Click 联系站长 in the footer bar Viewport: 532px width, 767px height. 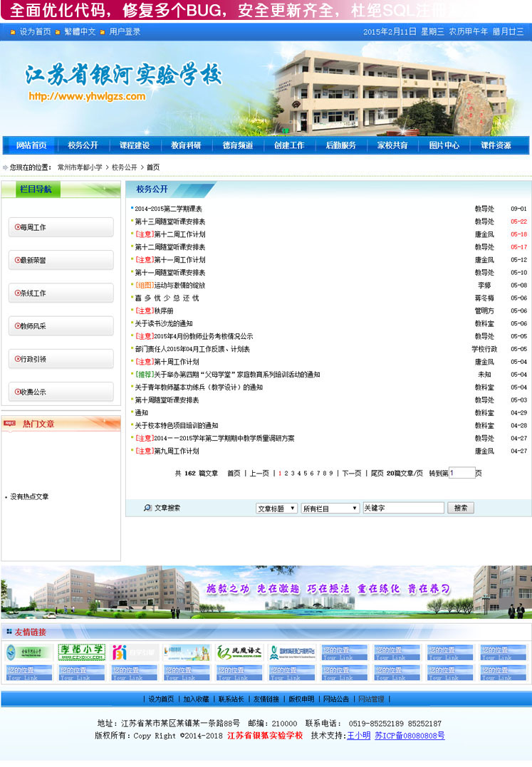point(231,699)
